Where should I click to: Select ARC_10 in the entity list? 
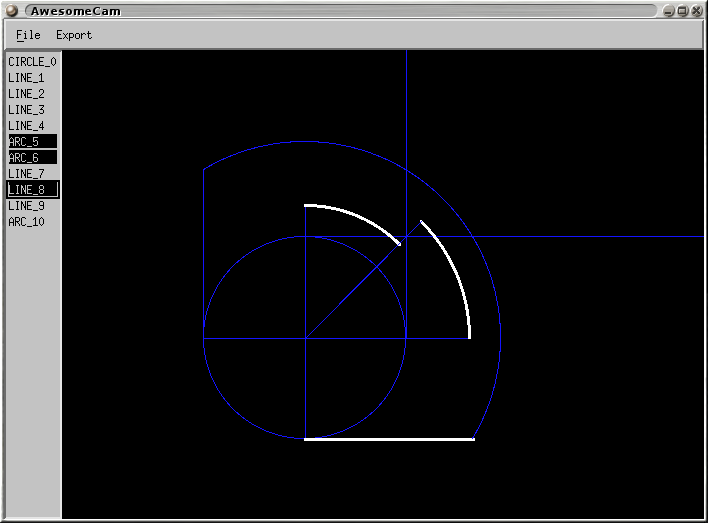33,222
